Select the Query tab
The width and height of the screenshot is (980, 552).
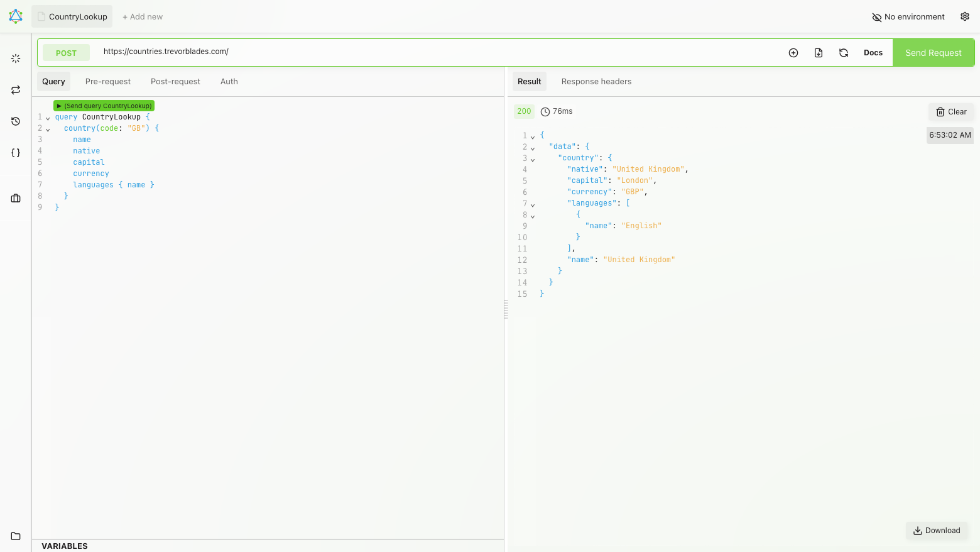pyautogui.click(x=53, y=82)
